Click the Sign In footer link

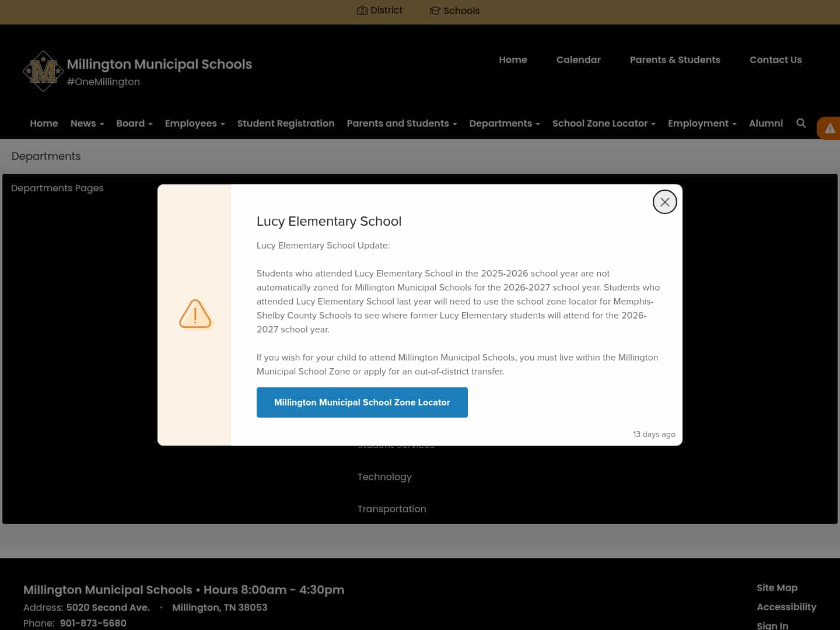click(x=772, y=625)
